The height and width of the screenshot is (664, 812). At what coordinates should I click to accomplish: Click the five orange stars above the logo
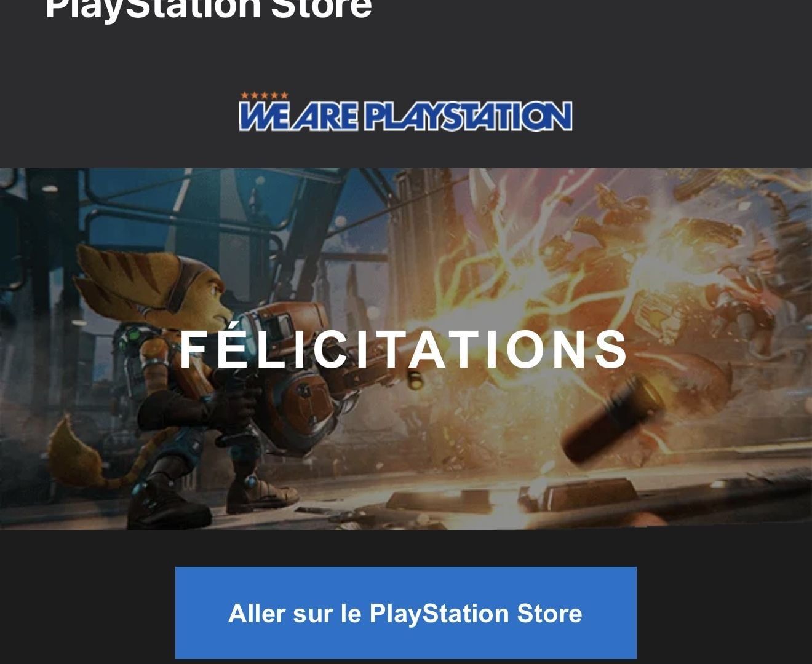264,95
